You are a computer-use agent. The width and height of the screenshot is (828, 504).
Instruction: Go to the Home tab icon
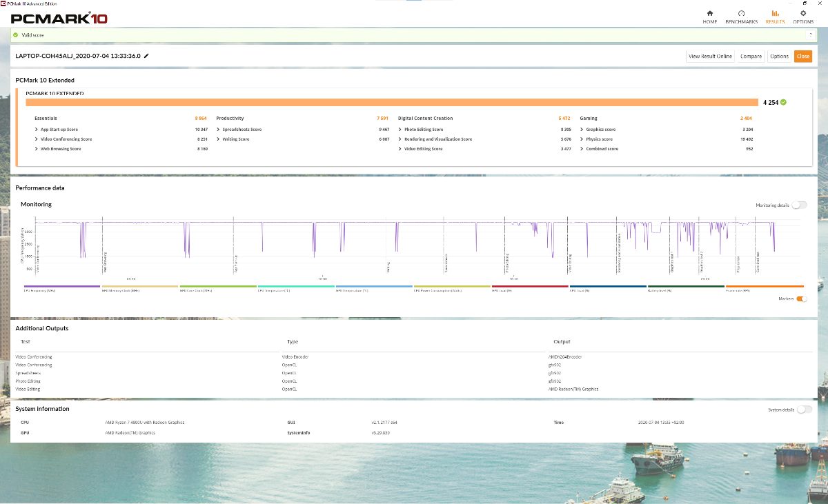[x=710, y=13]
